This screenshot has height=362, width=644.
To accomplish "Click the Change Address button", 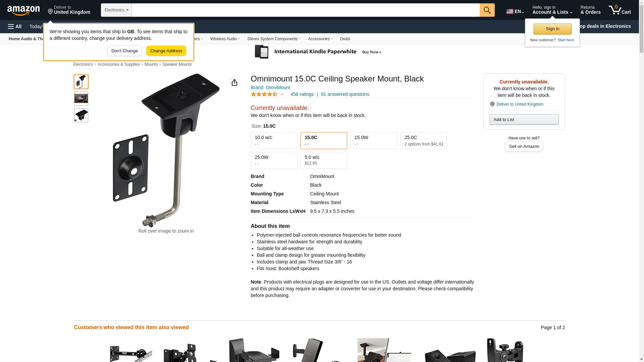I will [166, 51].
